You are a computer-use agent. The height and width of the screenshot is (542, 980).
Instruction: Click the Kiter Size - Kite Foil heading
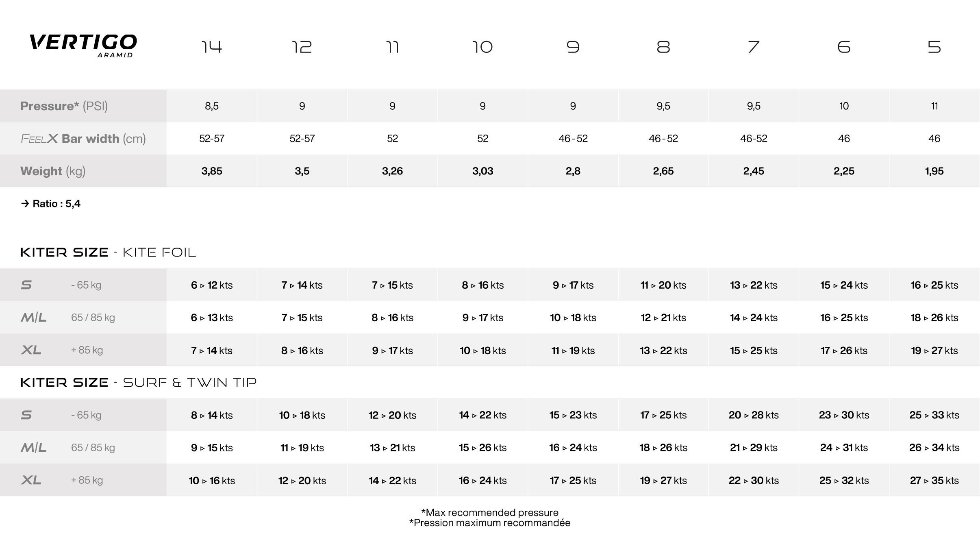[x=108, y=252]
